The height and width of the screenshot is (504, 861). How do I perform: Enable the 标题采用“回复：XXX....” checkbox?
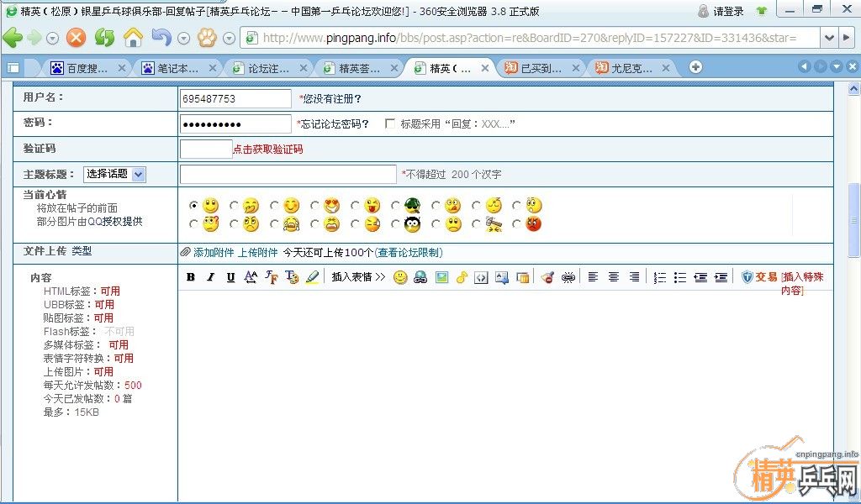tap(390, 123)
